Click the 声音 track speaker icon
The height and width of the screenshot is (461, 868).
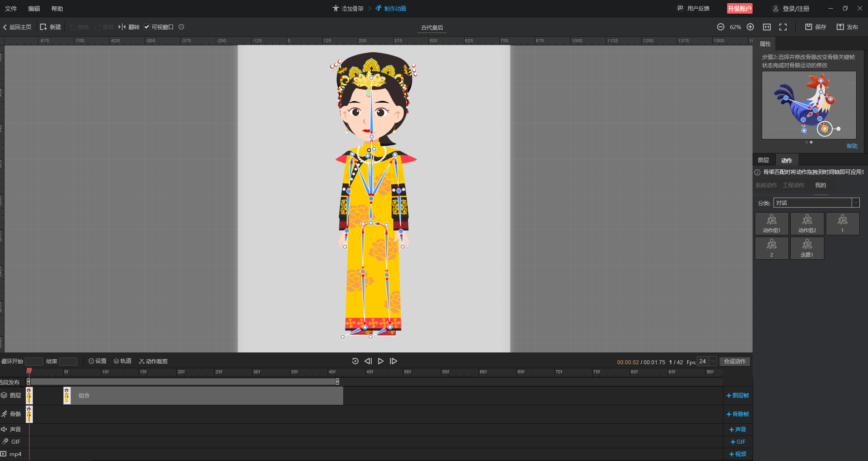pyautogui.click(x=4, y=429)
